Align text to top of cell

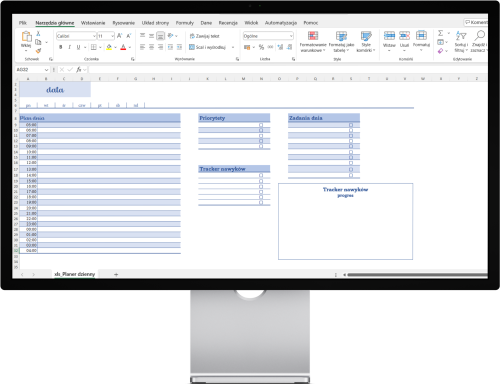[142, 36]
